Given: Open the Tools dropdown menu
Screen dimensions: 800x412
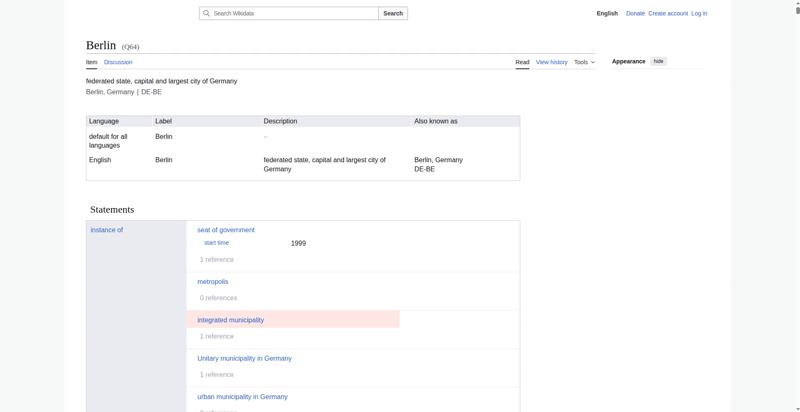Looking at the screenshot, I should tap(582, 62).
